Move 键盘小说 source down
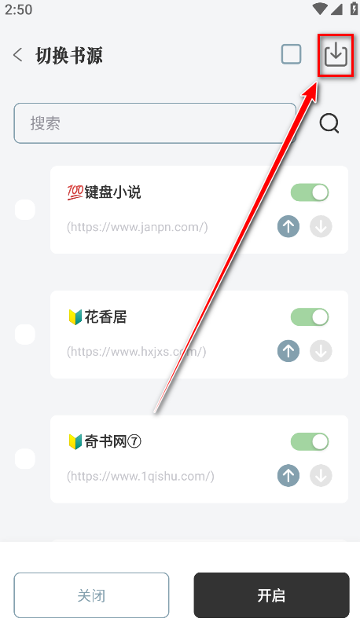The height and width of the screenshot is (644, 360). click(321, 226)
